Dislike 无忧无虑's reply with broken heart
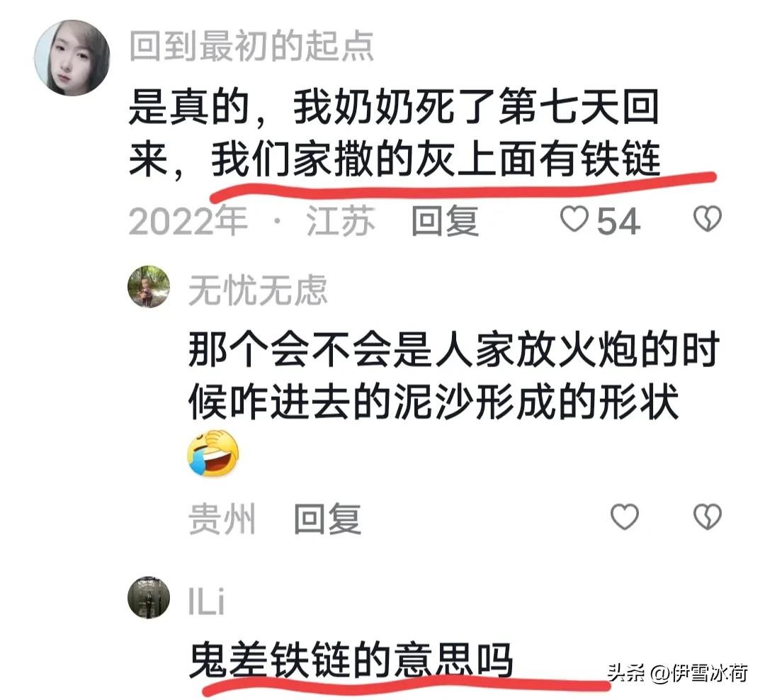The image size is (765, 700). (708, 516)
